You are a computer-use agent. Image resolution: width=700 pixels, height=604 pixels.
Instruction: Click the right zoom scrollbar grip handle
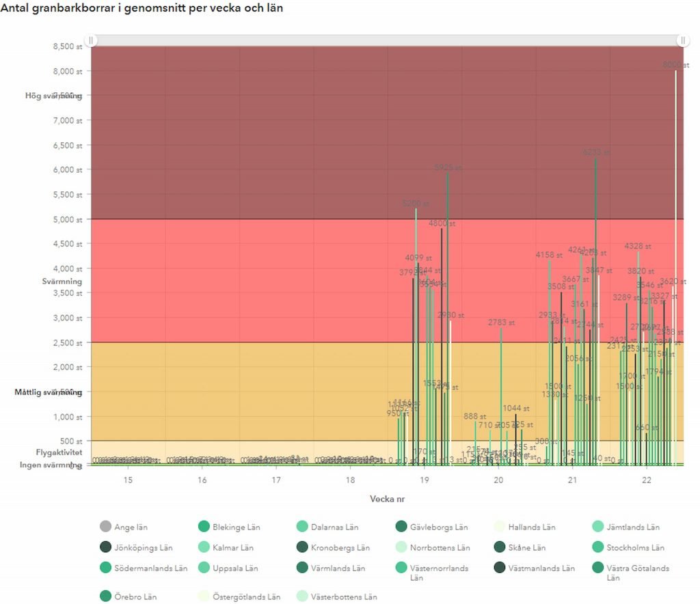(682, 41)
